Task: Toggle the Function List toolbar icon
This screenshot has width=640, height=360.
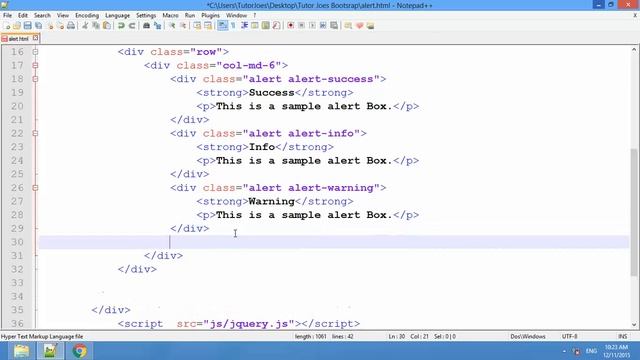Action: (x=276, y=26)
